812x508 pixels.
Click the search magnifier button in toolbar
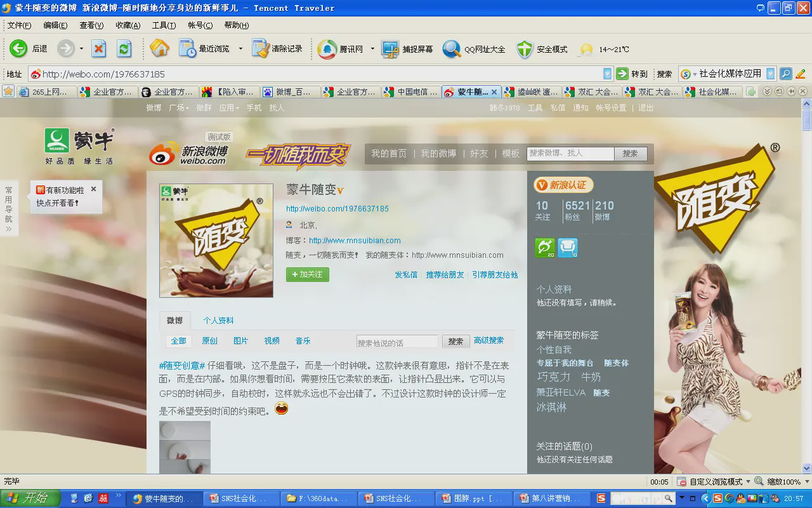point(785,74)
